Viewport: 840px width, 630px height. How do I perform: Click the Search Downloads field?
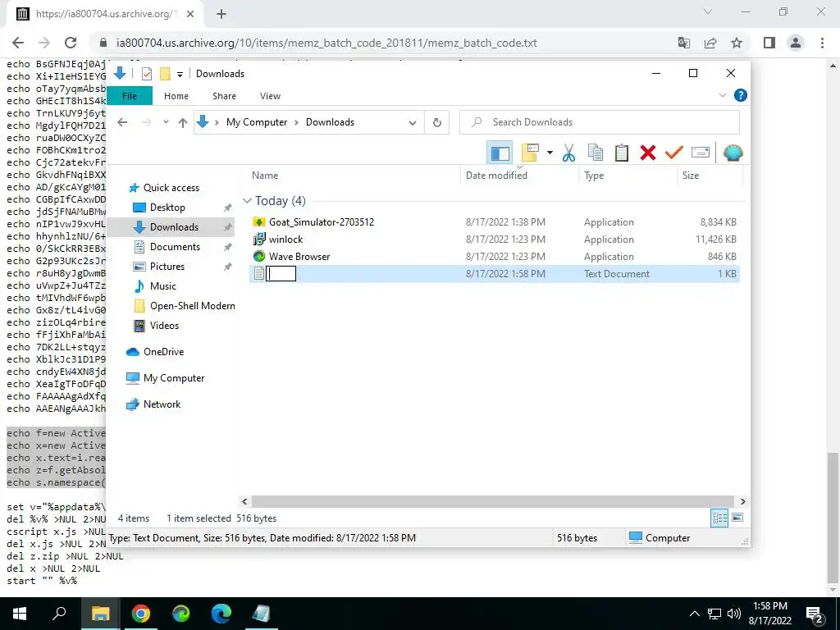point(600,122)
